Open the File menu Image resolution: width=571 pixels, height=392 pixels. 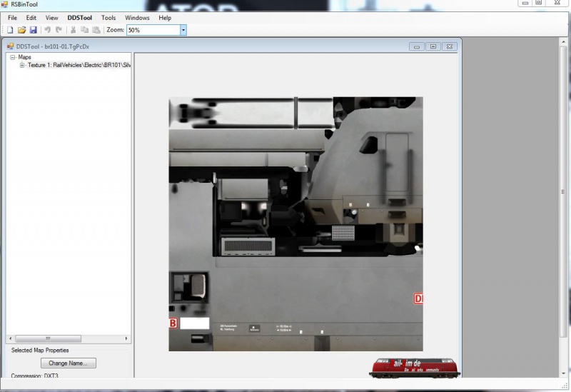tap(12, 17)
